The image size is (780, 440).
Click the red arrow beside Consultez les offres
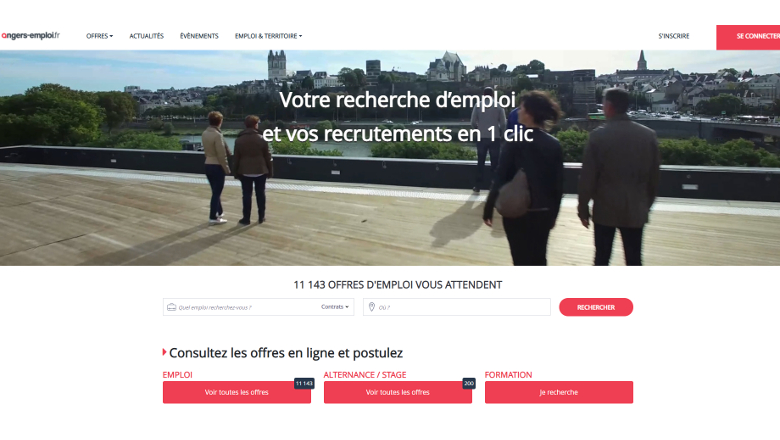164,352
